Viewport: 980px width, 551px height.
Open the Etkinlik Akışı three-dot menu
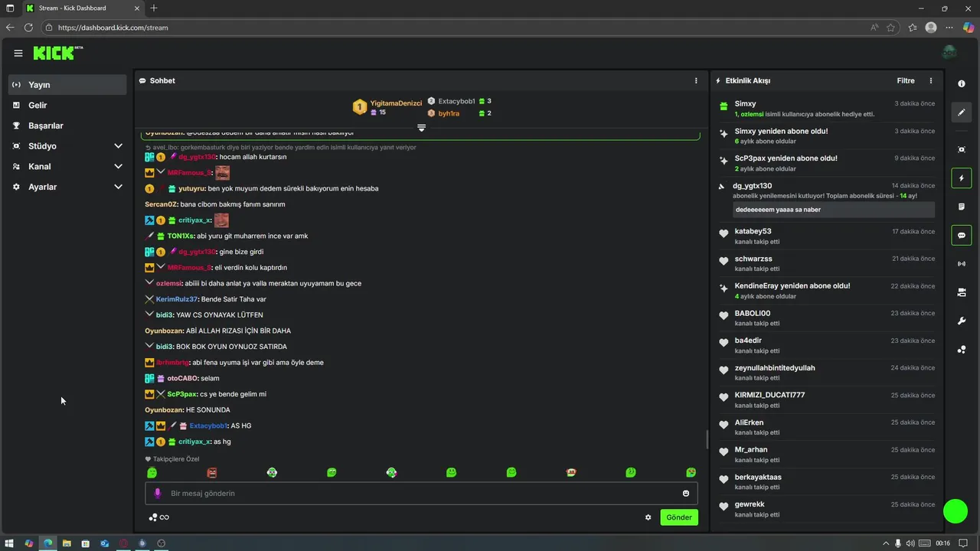tap(931, 80)
